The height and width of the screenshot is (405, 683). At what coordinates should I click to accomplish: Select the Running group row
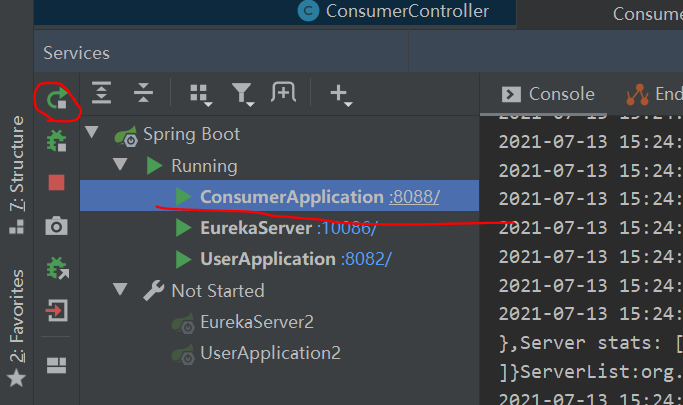[204, 166]
